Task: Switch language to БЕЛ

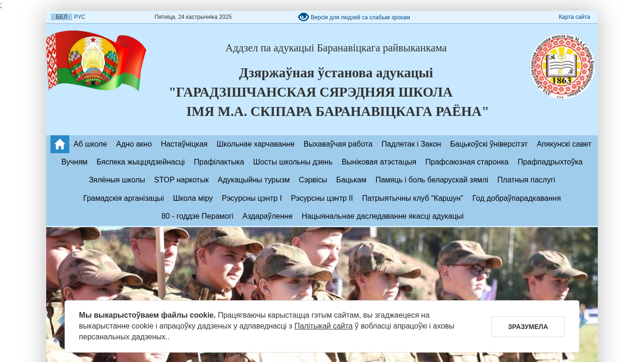Action: pos(61,17)
